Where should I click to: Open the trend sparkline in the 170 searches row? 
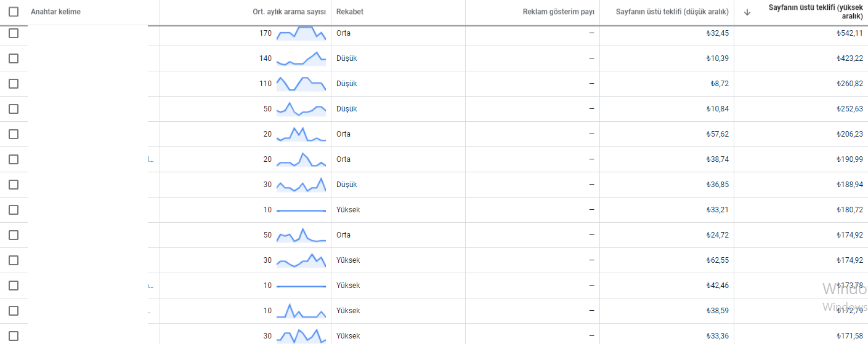click(301, 33)
